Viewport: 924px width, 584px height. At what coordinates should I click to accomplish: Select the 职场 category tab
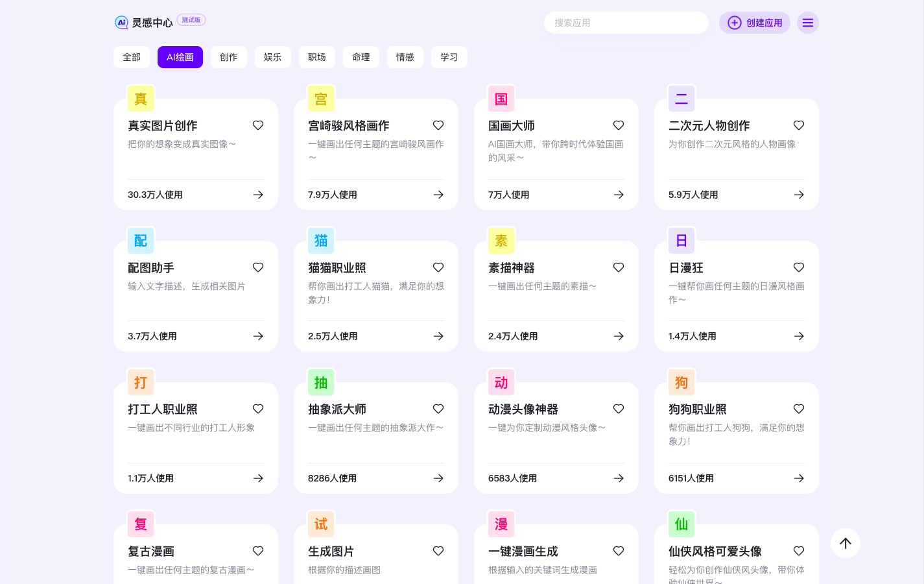[x=317, y=57]
